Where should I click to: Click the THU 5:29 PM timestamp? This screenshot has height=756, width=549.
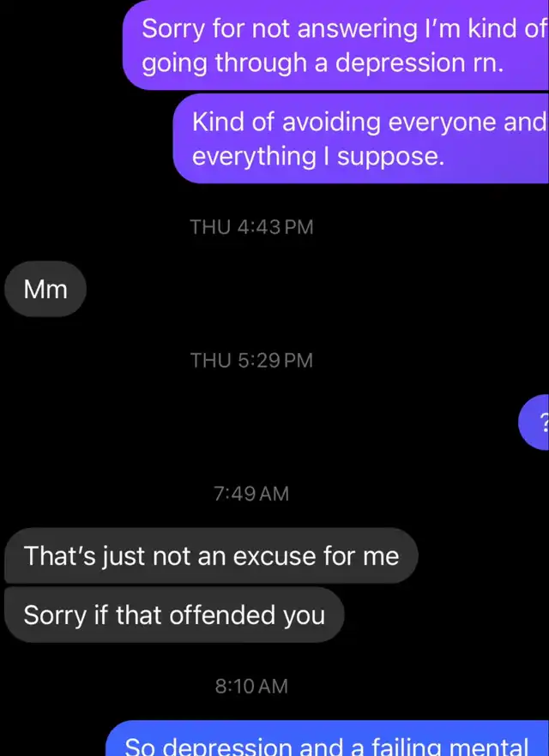252,360
